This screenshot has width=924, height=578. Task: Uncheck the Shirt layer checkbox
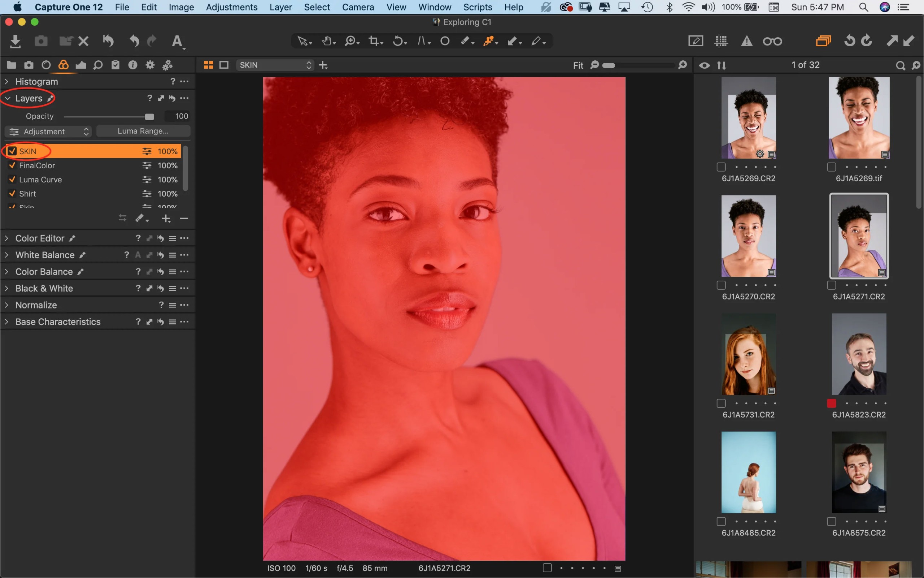click(x=12, y=193)
